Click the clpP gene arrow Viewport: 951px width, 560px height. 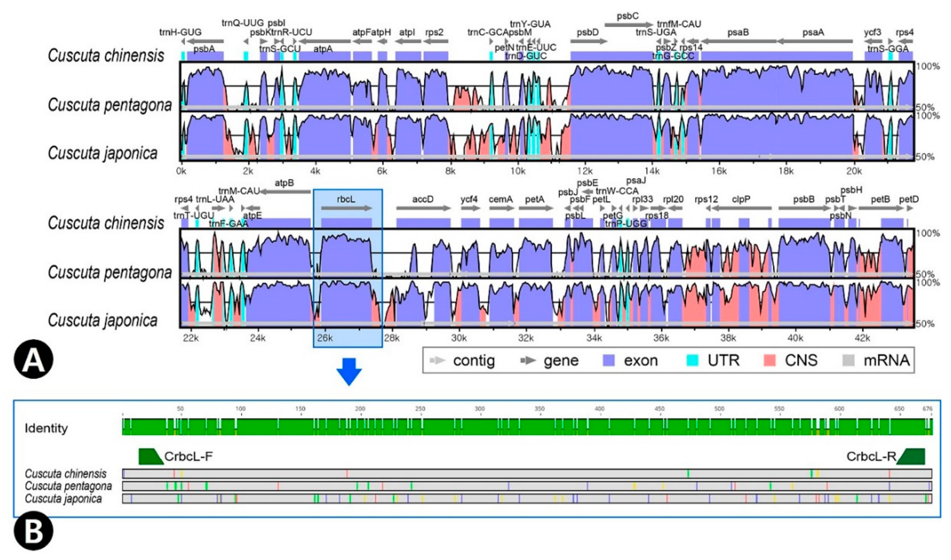click(x=741, y=208)
